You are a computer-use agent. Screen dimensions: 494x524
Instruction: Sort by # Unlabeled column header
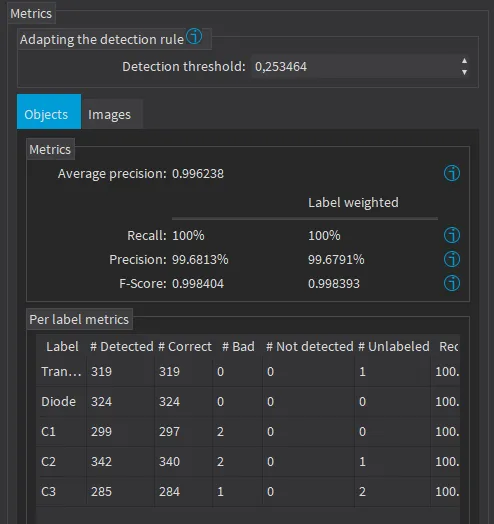tap(393, 347)
